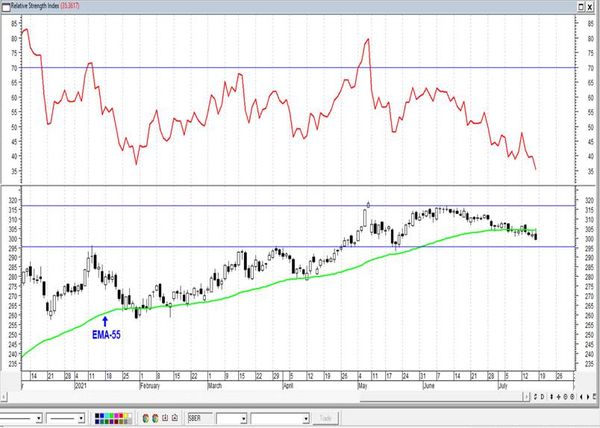Click the greyed Trade button
The width and height of the screenshot is (600, 428).
(325, 418)
